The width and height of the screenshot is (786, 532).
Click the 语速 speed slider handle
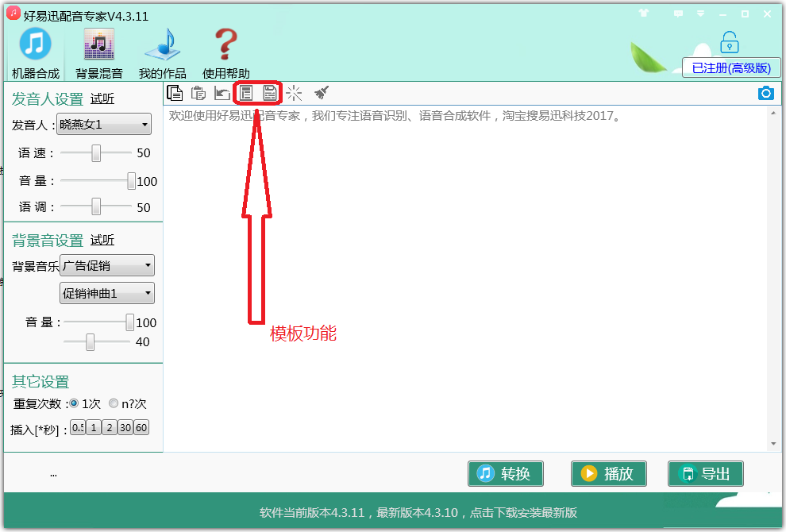(96, 152)
